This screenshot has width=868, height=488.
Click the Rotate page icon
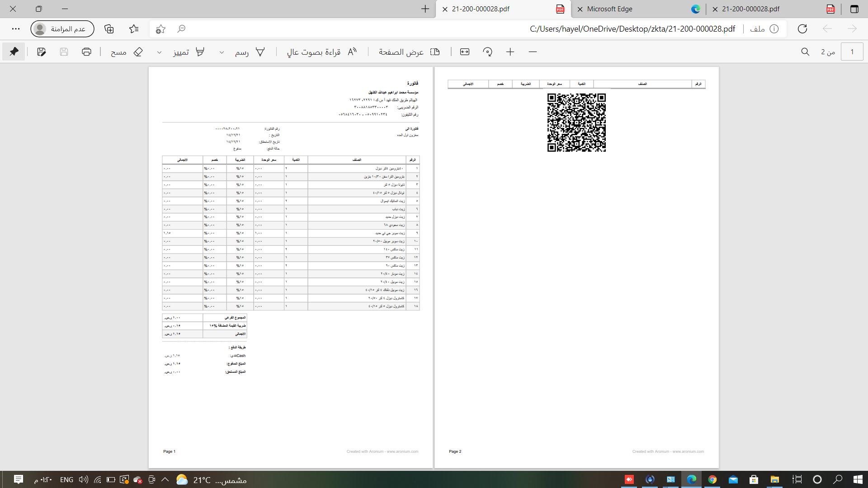[487, 52]
